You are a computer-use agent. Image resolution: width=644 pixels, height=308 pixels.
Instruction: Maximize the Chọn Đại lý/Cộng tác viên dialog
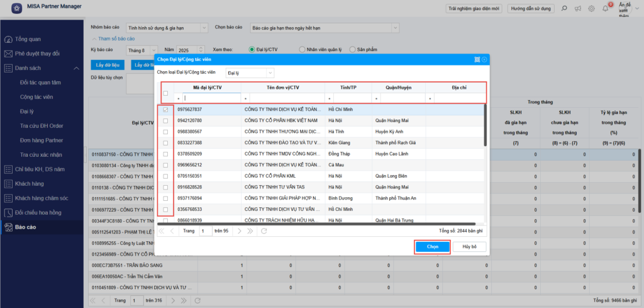(x=477, y=59)
